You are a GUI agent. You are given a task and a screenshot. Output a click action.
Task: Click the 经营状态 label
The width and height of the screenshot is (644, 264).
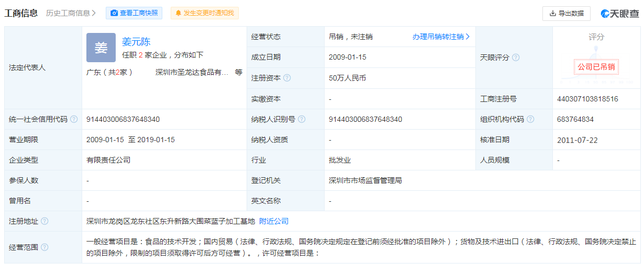[x=266, y=37]
